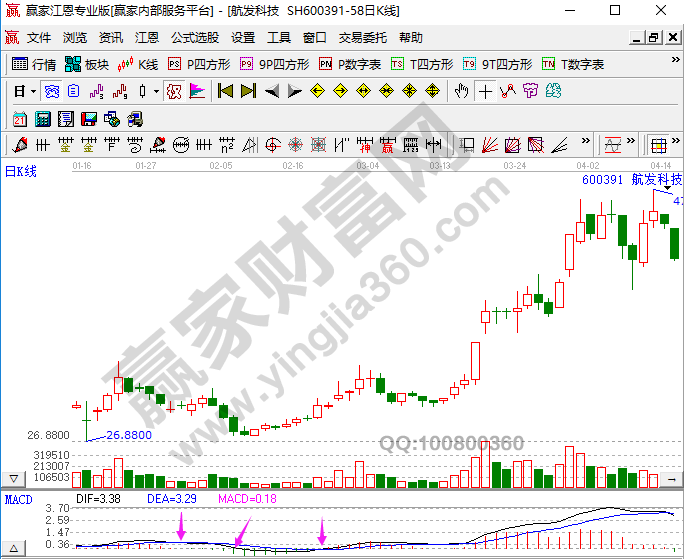
Task: Open the 公式选股 menu
Action: pos(194,38)
